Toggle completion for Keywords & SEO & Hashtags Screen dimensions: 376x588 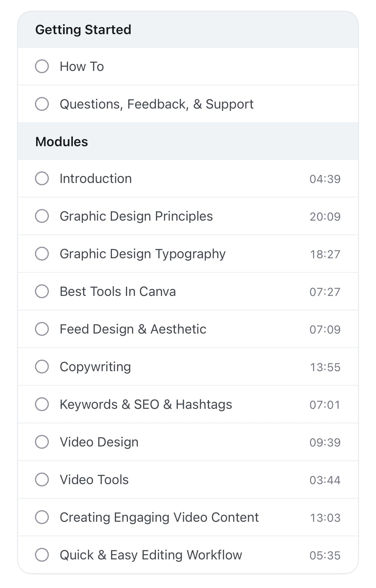[42, 404]
